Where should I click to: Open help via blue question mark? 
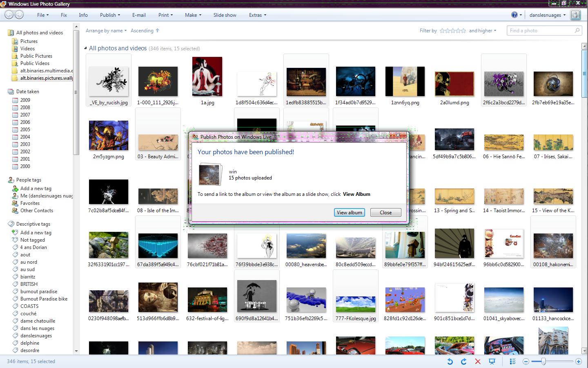[514, 15]
